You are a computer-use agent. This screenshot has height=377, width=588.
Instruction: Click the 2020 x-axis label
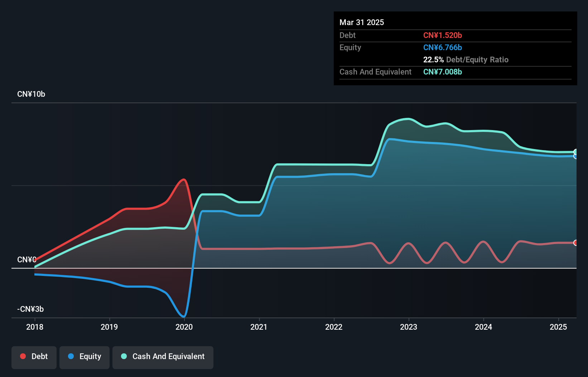pos(184,327)
